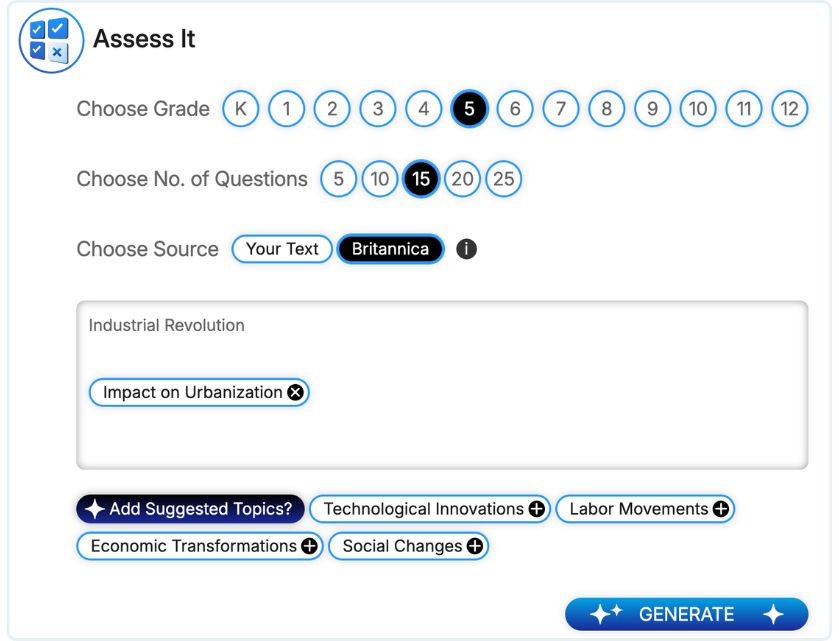Select grade K

pos(240,109)
